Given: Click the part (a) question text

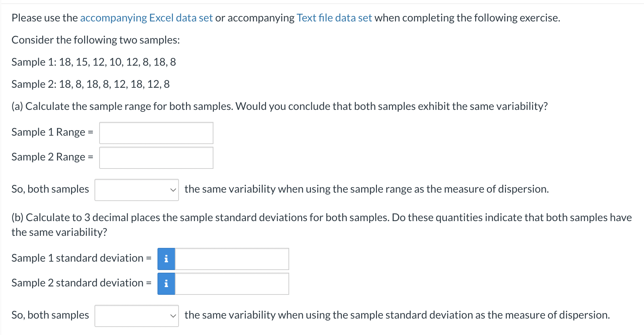Looking at the screenshot, I should (x=280, y=106).
